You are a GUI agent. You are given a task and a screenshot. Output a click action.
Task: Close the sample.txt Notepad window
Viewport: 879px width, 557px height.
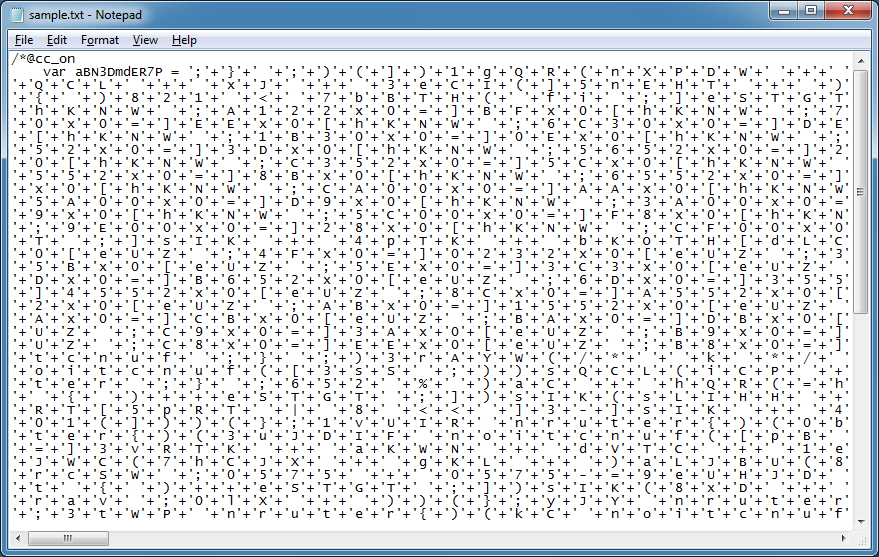(846, 12)
